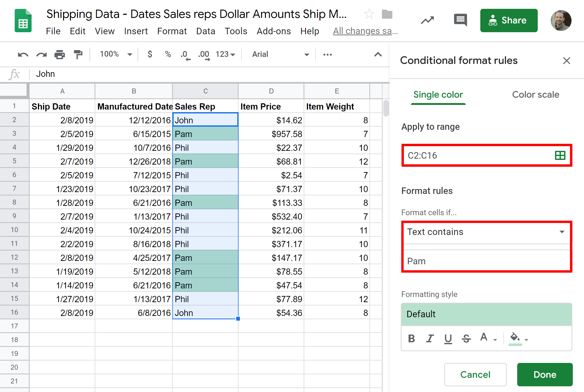Edit the Pam value field
The width and height of the screenshot is (584, 392).
(x=486, y=261)
